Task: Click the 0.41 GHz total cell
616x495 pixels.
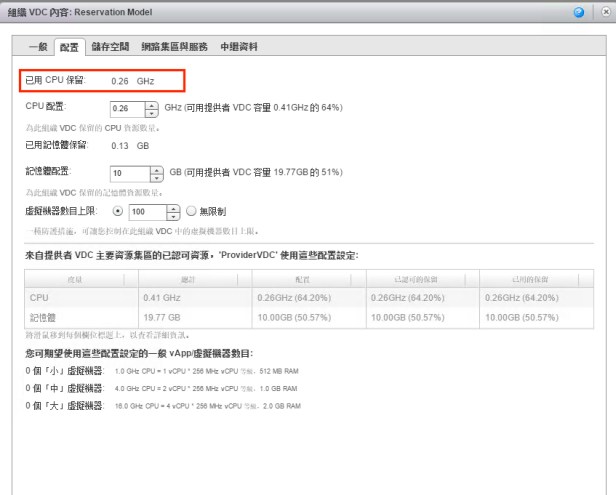Action: coord(162,298)
